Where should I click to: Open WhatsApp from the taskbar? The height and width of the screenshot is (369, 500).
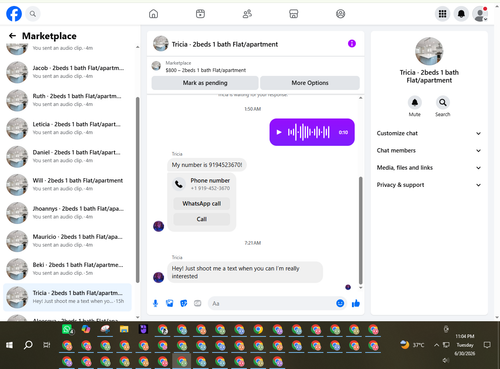pyautogui.click(x=68, y=330)
